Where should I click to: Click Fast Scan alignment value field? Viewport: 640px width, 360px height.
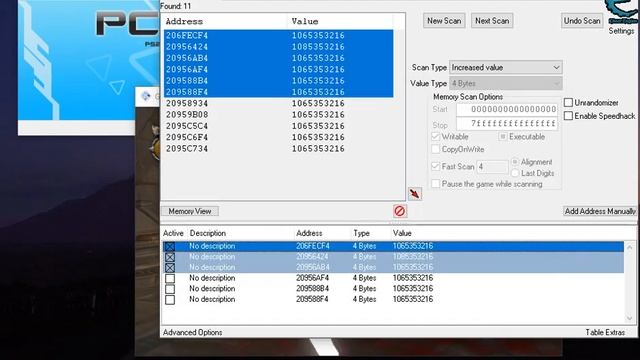492,167
